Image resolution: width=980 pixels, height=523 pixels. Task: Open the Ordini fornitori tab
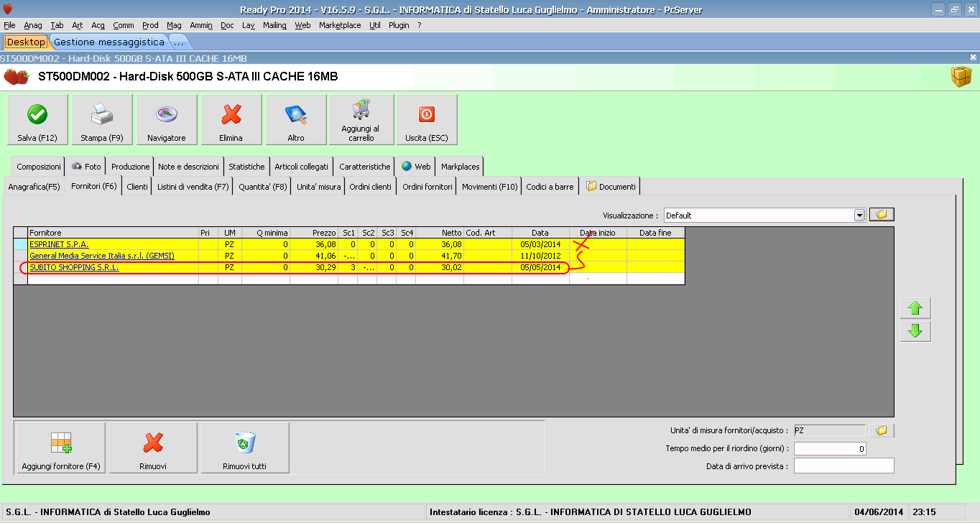(x=427, y=187)
